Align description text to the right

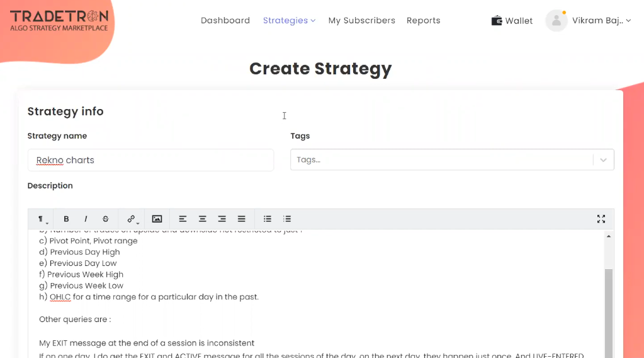coord(222,219)
